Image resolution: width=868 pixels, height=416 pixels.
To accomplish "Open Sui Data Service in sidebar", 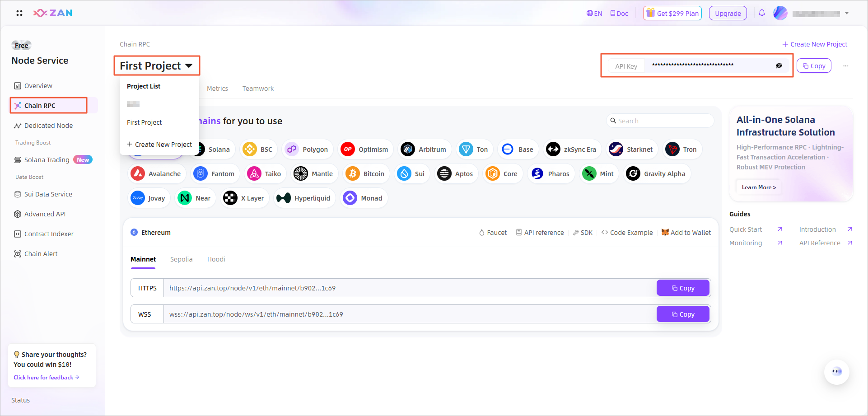I will (43, 194).
